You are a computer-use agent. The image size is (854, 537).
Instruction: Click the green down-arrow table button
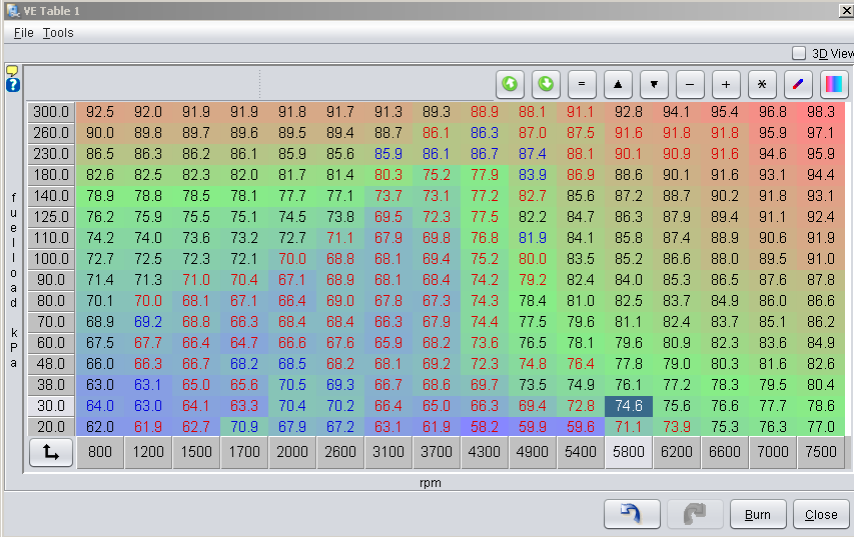[x=546, y=84]
